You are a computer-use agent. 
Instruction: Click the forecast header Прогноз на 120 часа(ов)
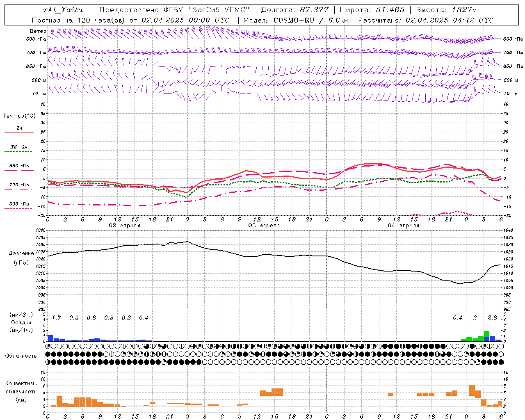pos(79,20)
